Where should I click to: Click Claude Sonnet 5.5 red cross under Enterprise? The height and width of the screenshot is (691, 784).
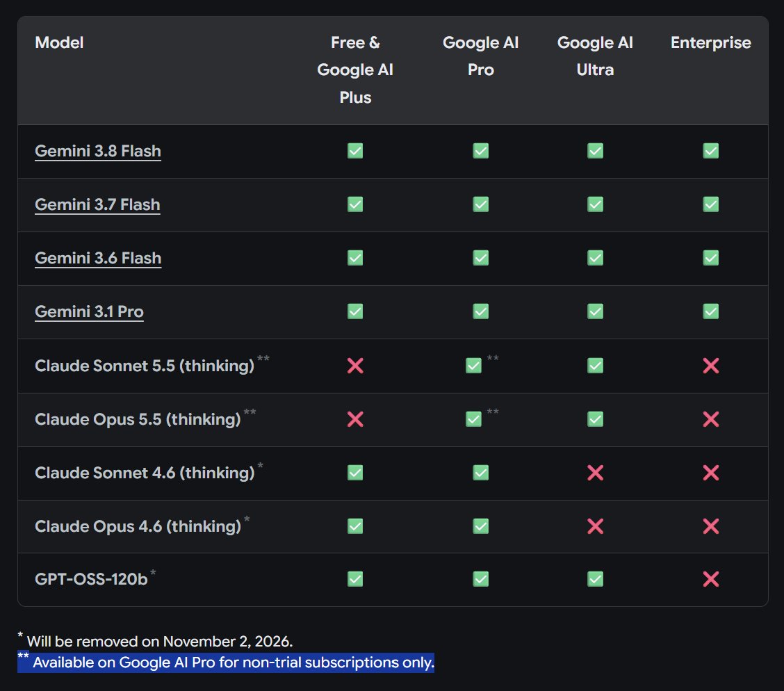tap(710, 366)
